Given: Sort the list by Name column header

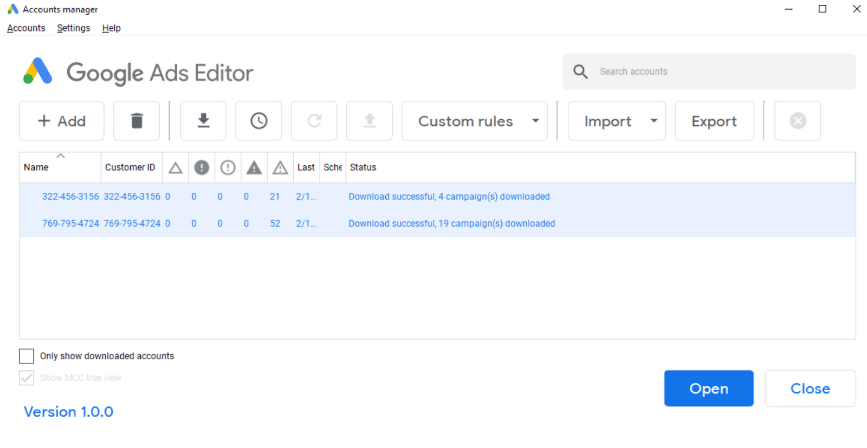Looking at the screenshot, I should (x=36, y=167).
